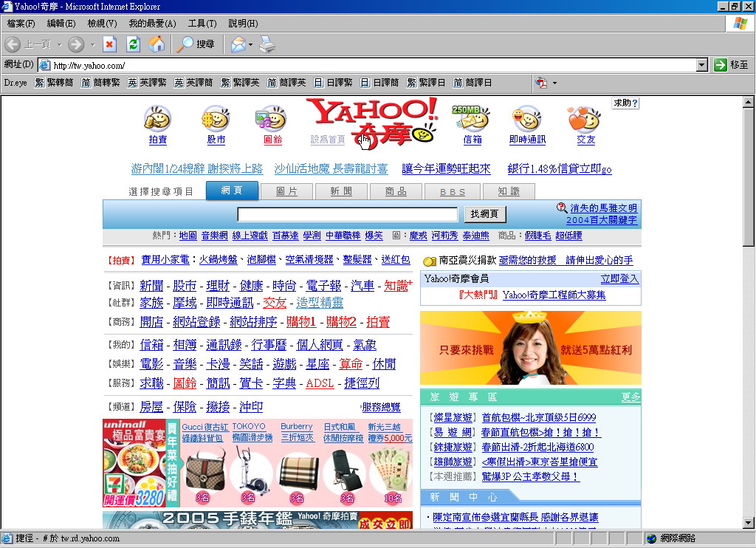The height and width of the screenshot is (548, 756).
Task: Click the vertical scrollbar down arrow
Action: [749, 523]
